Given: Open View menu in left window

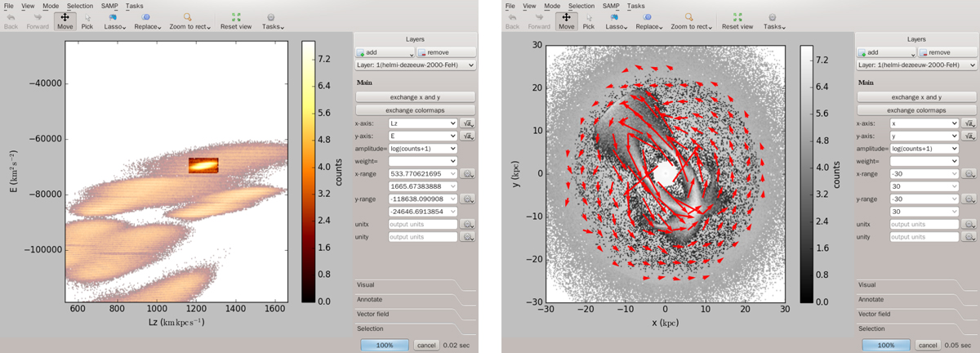Looking at the screenshot, I should (29, 6).
